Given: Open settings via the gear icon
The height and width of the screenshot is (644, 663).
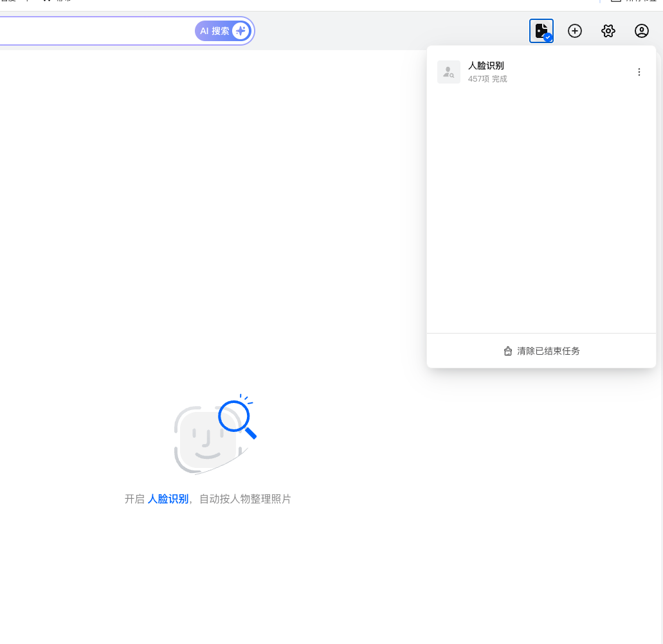Looking at the screenshot, I should [x=608, y=30].
